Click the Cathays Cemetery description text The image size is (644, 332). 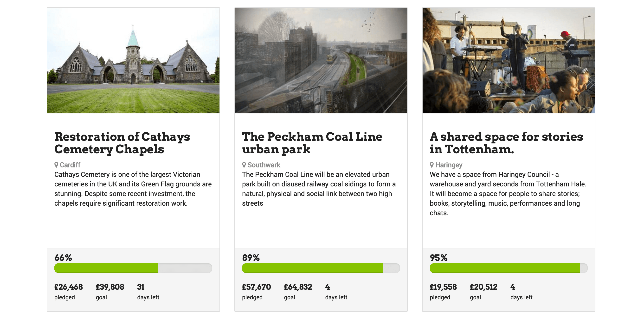133,189
